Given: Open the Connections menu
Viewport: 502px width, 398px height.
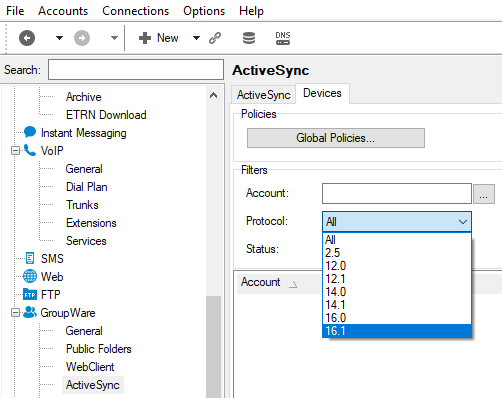Looking at the screenshot, I should (x=135, y=11).
